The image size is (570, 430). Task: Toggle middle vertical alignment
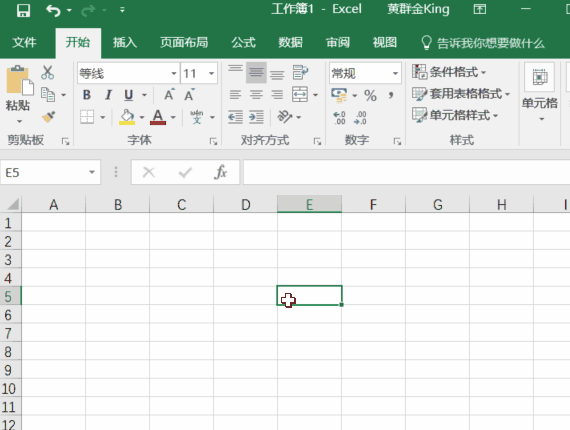[x=256, y=73]
